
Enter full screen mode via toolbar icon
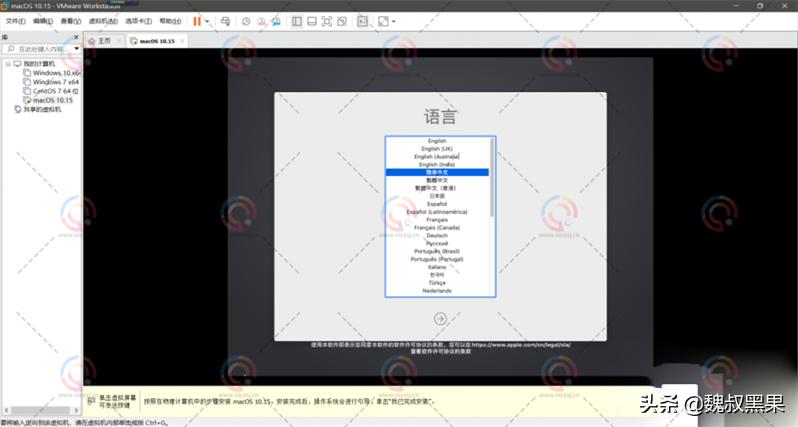coord(327,21)
